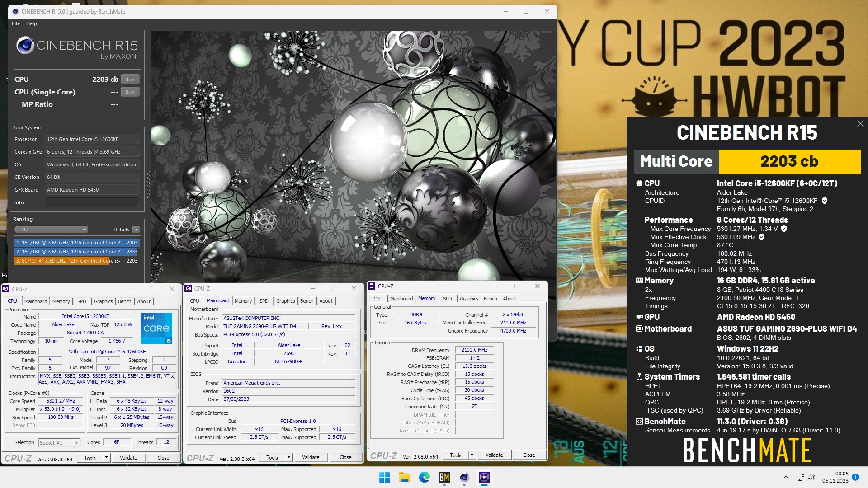Click Core Voltage 1.456 V value
Screen dimensions: 868x488
[117, 341]
